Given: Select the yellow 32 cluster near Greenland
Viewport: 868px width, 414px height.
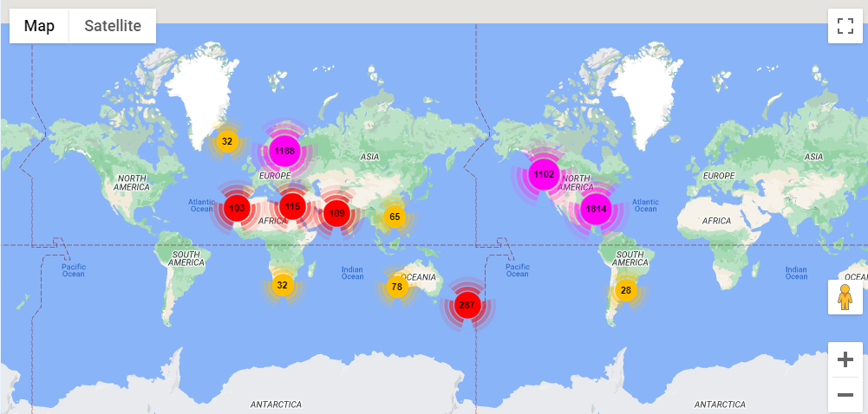Looking at the screenshot, I should (226, 141).
